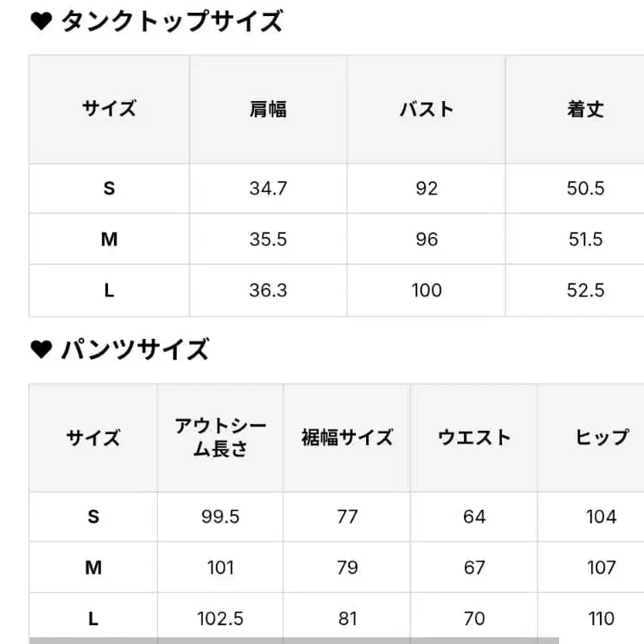Screen dimensions: 644x644
Task: Select the 79 hem width cell
Action: [347, 568]
